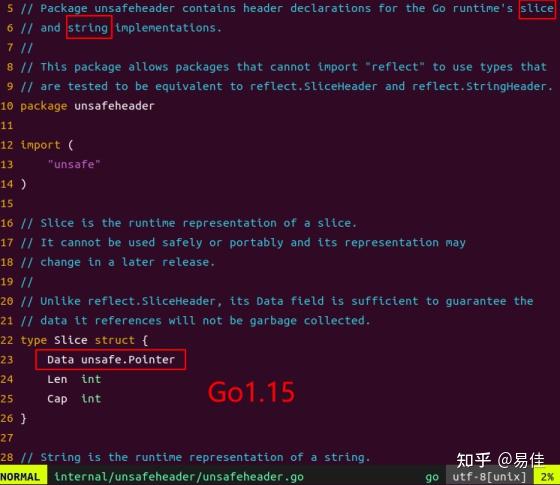Click the 'struct' keyword on line 22

pos(115,340)
